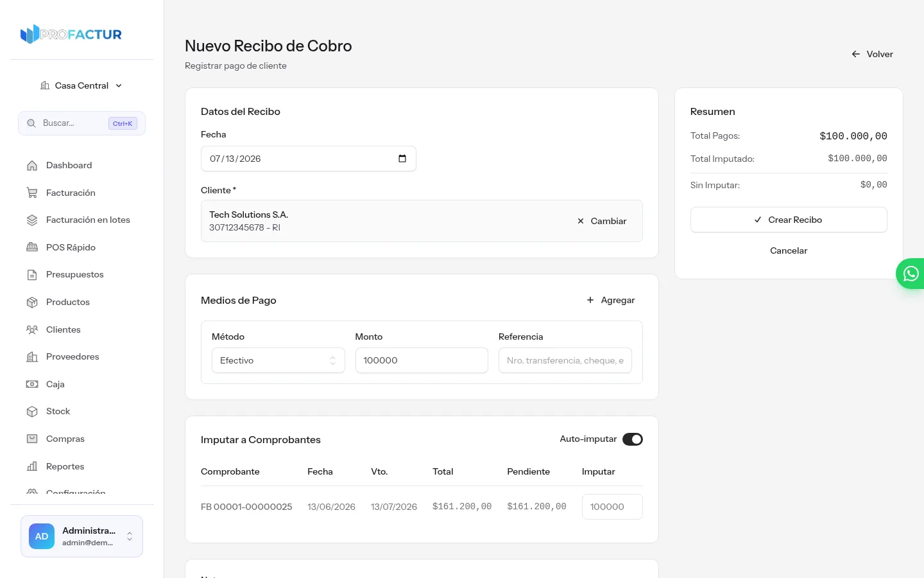Click the Ctrl+K shortcut badge
Image resolution: width=924 pixels, height=578 pixels.
click(123, 123)
